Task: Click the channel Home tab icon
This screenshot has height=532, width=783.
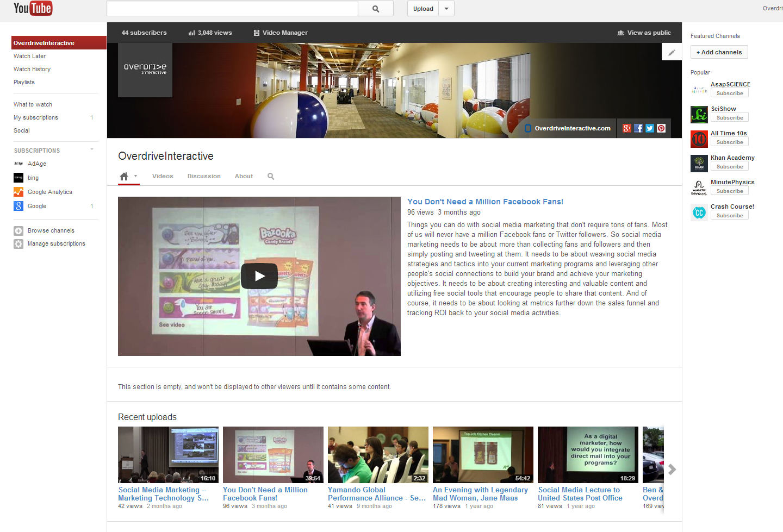Action: pyautogui.click(x=124, y=176)
